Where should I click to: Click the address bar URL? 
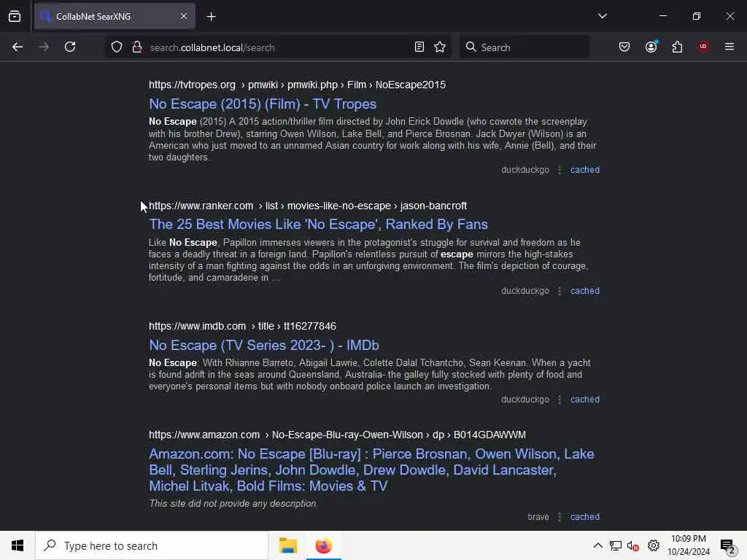[212, 47]
